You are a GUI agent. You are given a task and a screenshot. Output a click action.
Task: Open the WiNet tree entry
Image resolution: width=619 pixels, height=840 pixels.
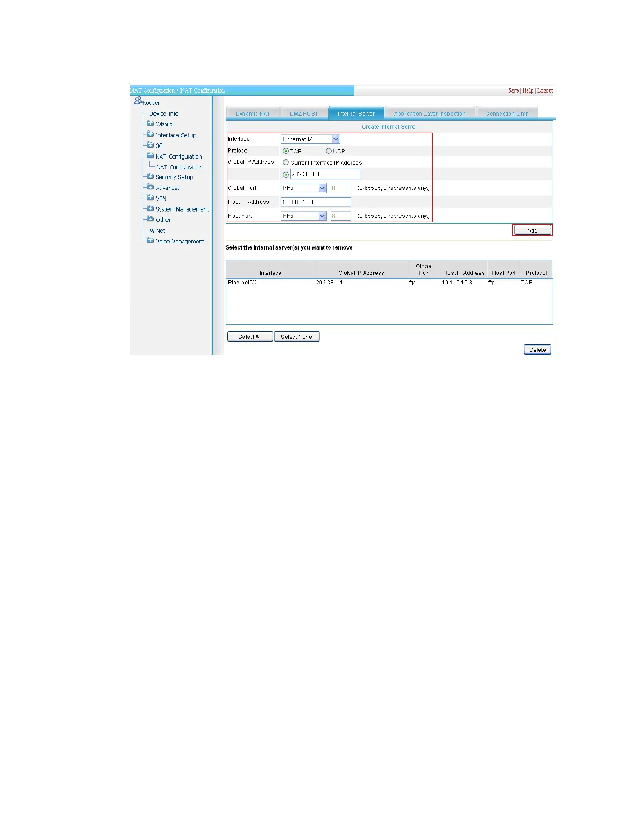click(x=158, y=231)
